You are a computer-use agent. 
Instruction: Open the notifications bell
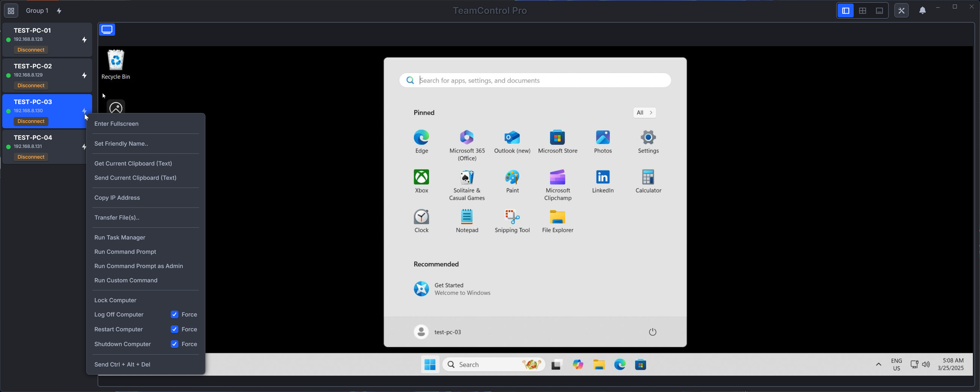click(x=923, y=11)
